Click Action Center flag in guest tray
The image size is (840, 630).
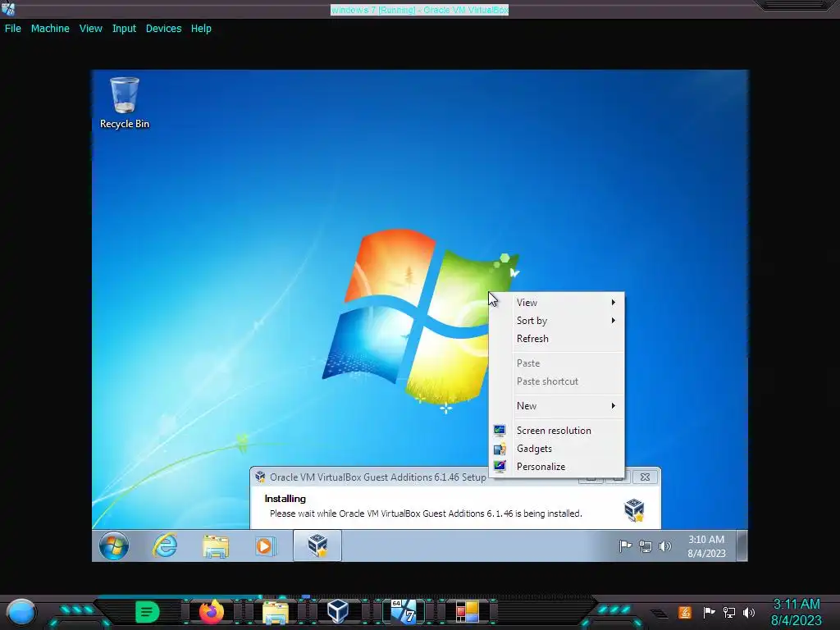coord(625,546)
